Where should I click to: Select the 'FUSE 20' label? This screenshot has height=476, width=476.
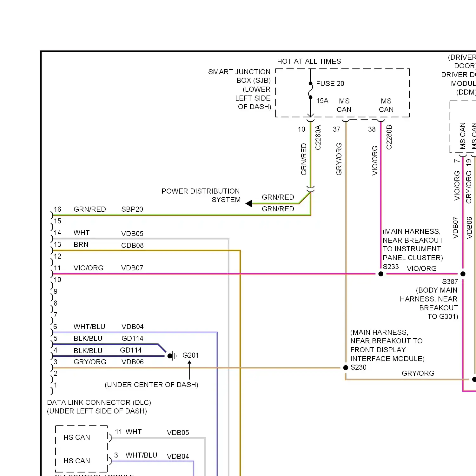330,83
